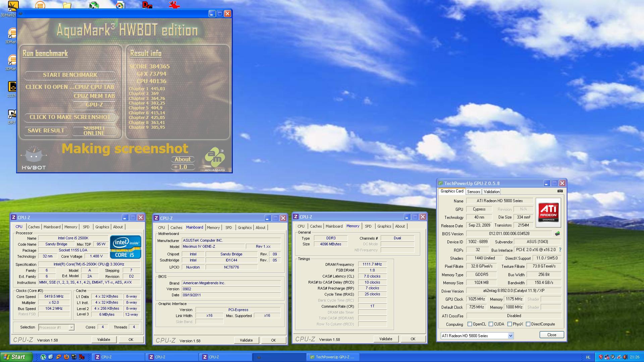
Task: Click the SAVE RESULT button
Action: [x=46, y=130]
